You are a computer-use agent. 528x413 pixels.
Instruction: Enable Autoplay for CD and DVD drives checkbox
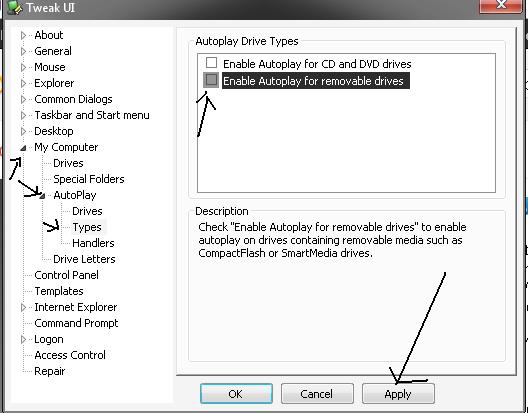[211, 63]
